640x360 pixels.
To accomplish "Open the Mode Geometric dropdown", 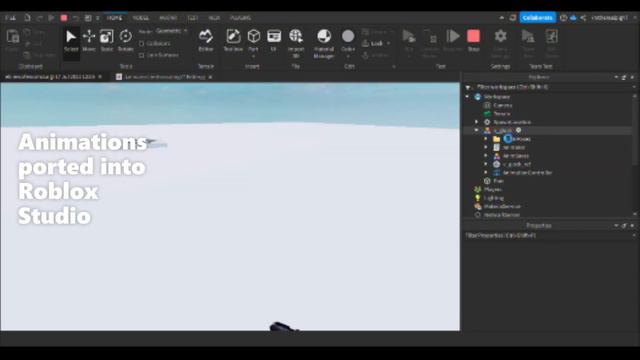I will 171,31.
